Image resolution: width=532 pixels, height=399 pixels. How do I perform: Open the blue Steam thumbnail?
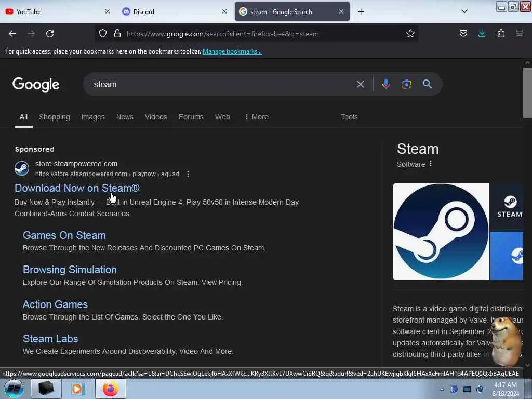click(x=507, y=256)
